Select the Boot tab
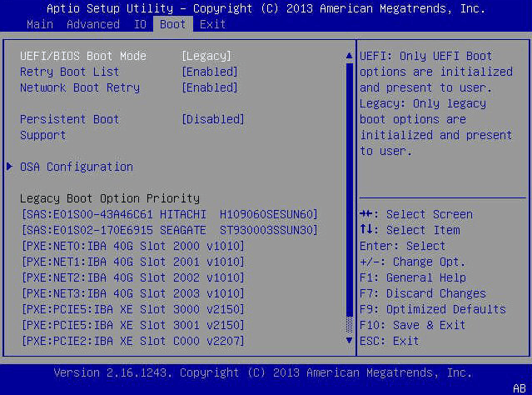 [x=172, y=24]
